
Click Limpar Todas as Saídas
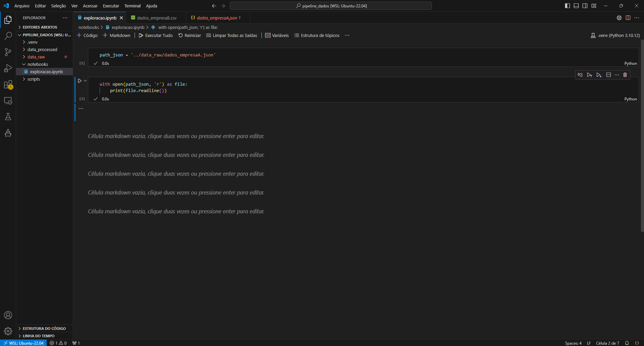point(232,35)
